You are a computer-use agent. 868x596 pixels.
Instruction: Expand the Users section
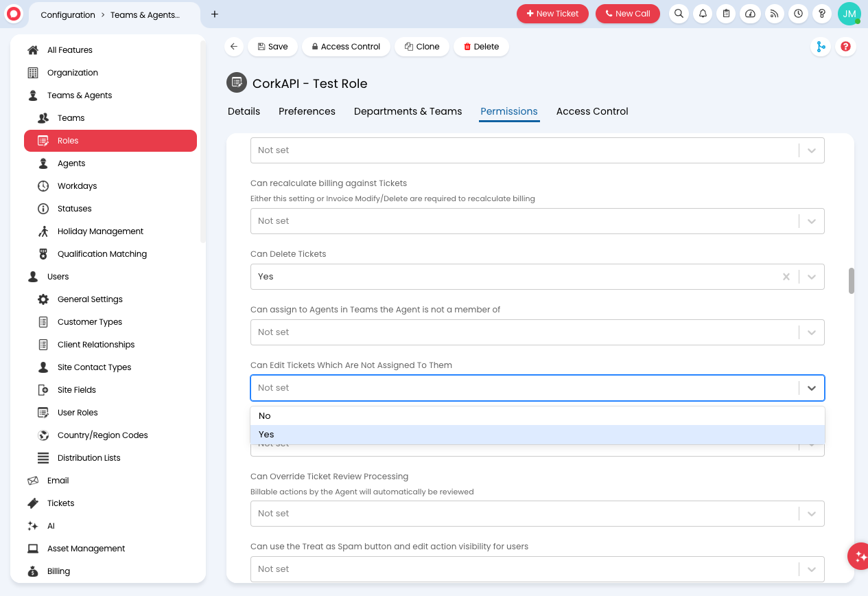tap(58, 277)
